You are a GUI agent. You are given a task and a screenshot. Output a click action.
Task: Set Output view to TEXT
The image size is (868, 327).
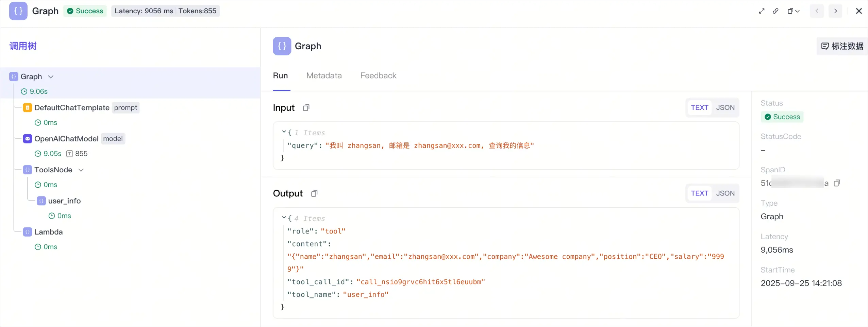click(x=699, y=193)
